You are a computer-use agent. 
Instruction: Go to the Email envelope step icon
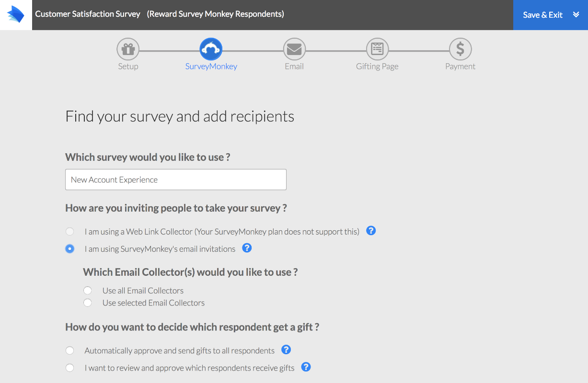point(294,49)
